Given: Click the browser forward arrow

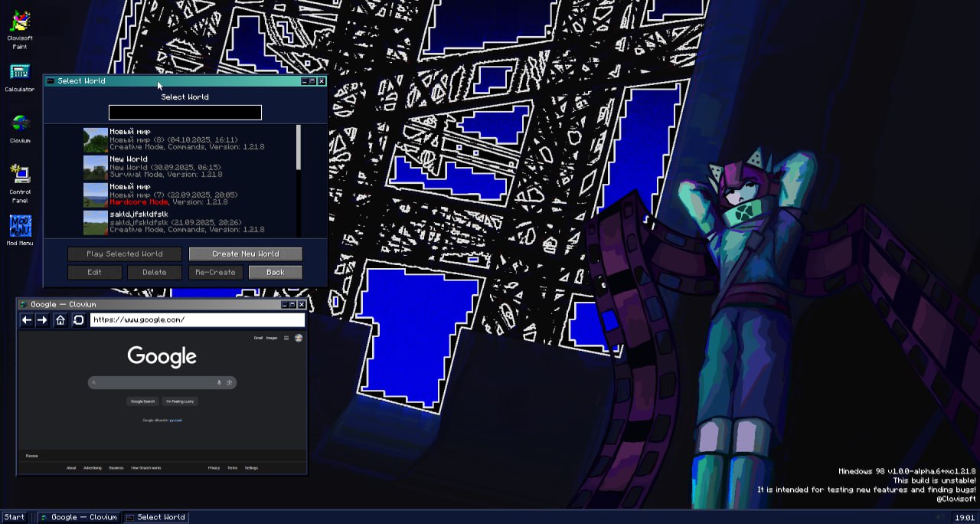Looking at the screenshot, I should 42,320.
